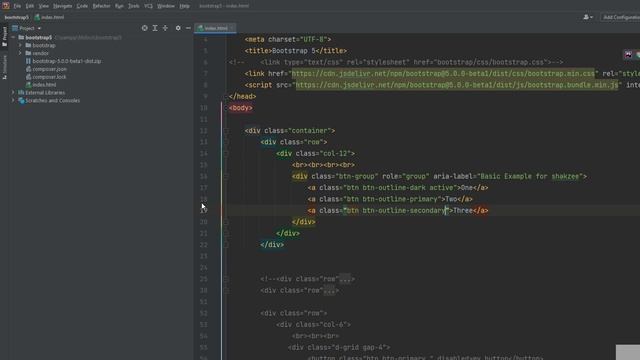Click the bootstrap.bundle.min.js CDN URL link
Image resolution: width=640 pixels, height=360 pixels.
pyautogui.click(x=457, y=85)
